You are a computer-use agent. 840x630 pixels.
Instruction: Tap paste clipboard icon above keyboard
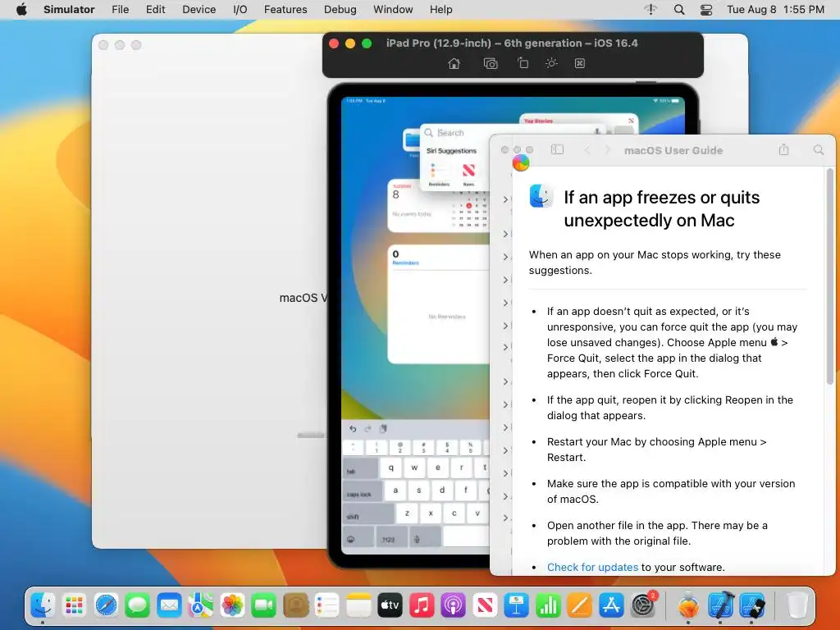coord(384,428)
